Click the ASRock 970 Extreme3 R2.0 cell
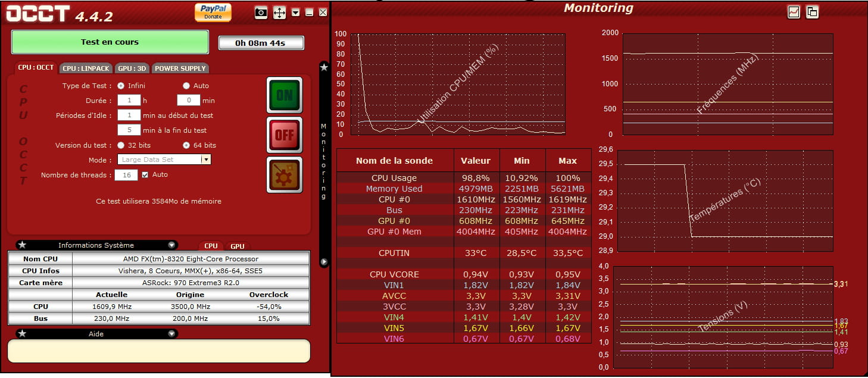Screen dimensions: 868x378 click(191, 283)
